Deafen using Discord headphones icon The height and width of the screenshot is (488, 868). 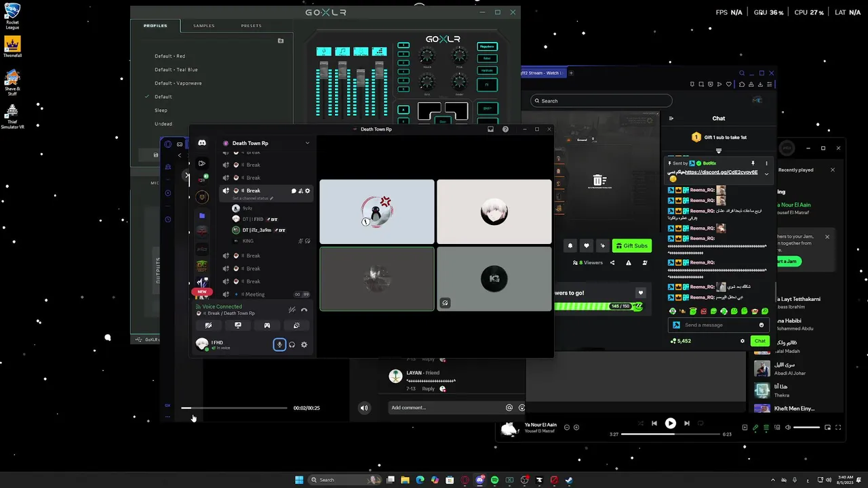[x=292, y=345]
